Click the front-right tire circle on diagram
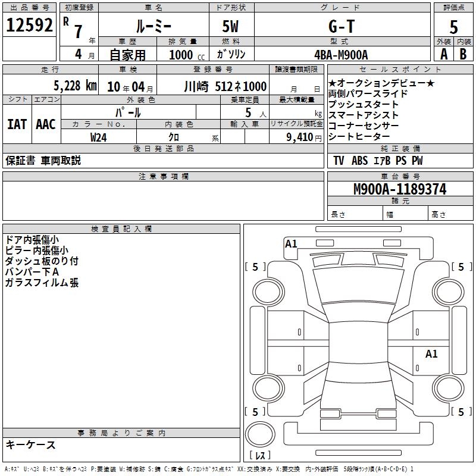Viewport: 476px width, 476px height. tap(449, 292)
